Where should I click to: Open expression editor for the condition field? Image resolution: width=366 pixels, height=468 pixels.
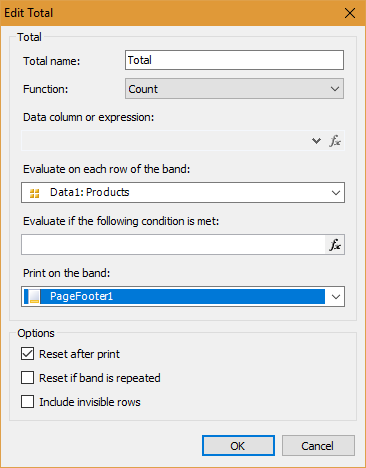tap(335, 245)
